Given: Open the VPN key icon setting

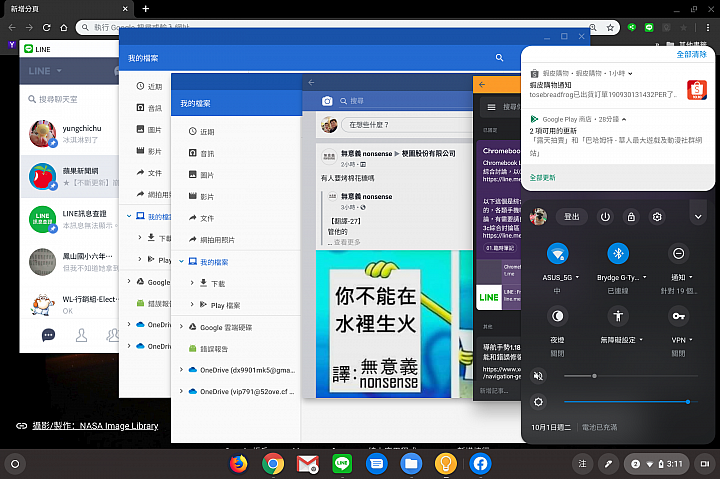Looking at the screenshot, I should pyautogui.click(x=679, y=316).
